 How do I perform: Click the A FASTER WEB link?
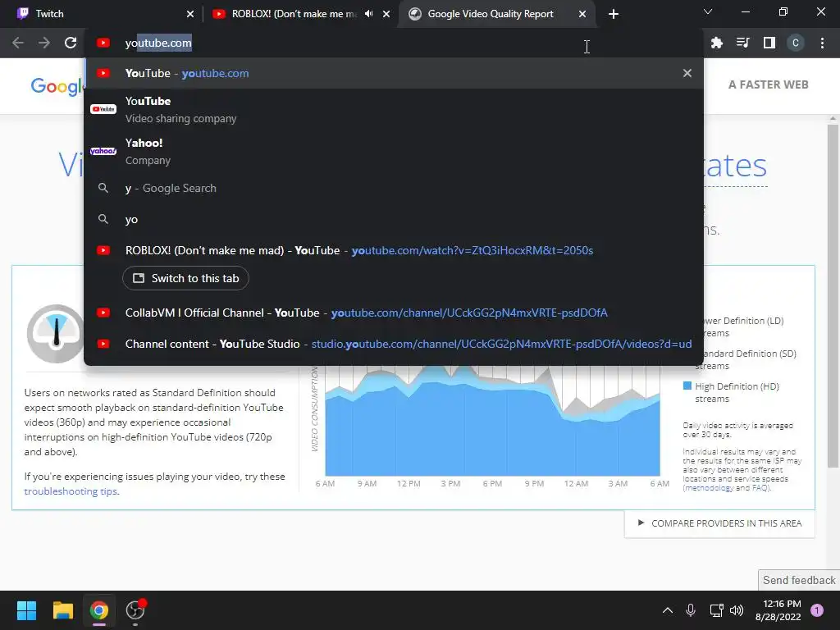point(768,84)
